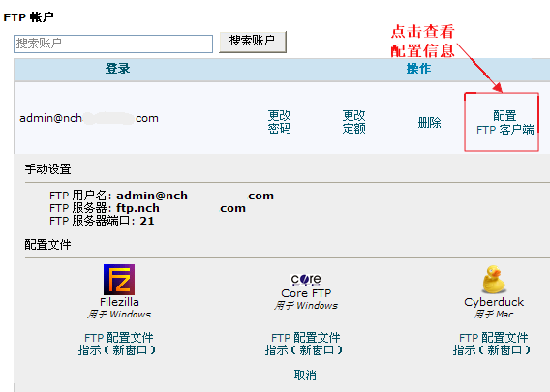Click the 删除 delete account link
Image resolution: width=550 pixels, height=392 pixels.
[429, 123]
